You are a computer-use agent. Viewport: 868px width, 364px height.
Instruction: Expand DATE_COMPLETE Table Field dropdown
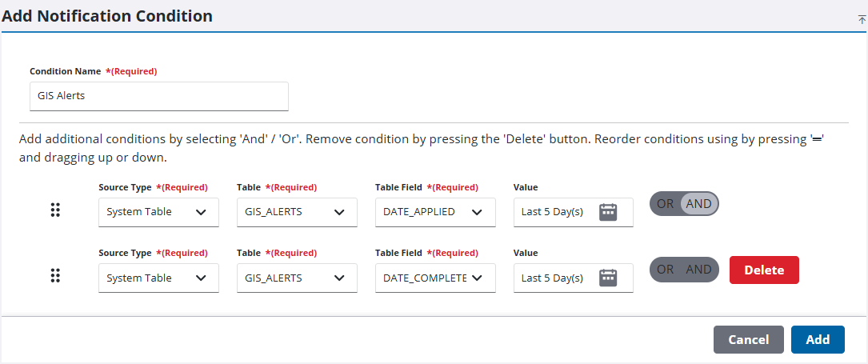(435, 278)
